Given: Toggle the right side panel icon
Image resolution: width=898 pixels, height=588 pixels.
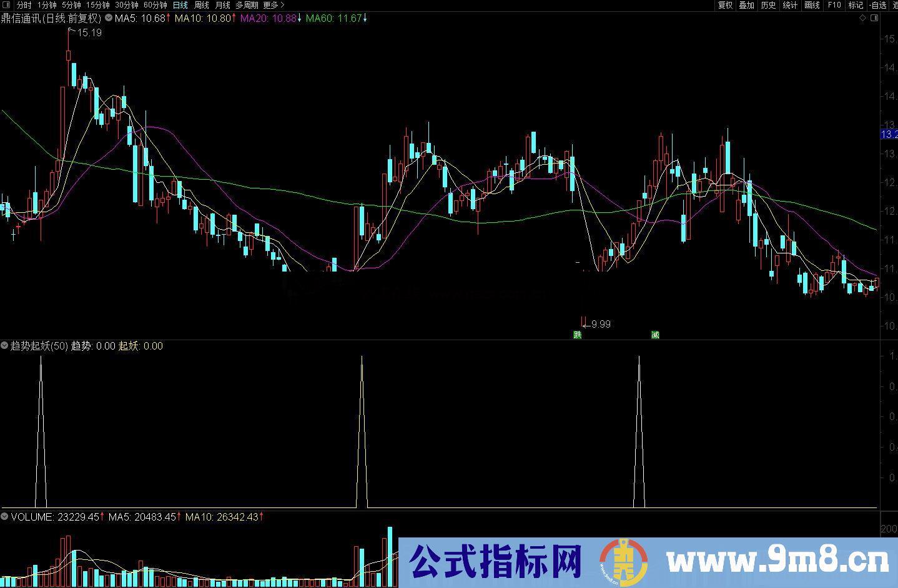Looking at the screenshot, I should (874, 18).
